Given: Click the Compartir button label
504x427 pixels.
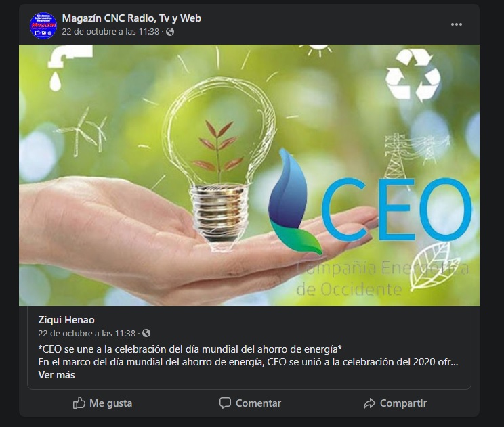Looking at the screenshot, I should [x=403, y=403].
